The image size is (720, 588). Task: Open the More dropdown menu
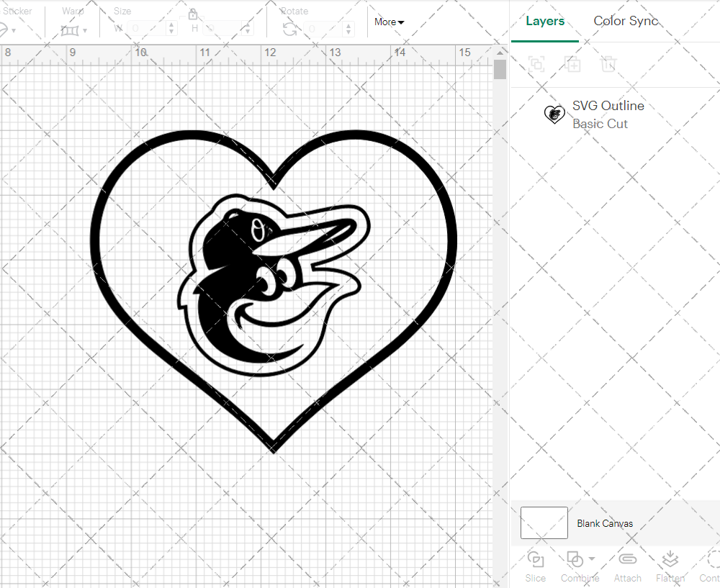pos(389,22)
